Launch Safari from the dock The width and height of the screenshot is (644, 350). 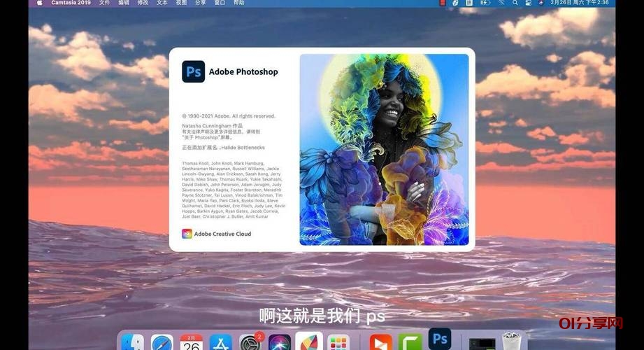(162, 343)
